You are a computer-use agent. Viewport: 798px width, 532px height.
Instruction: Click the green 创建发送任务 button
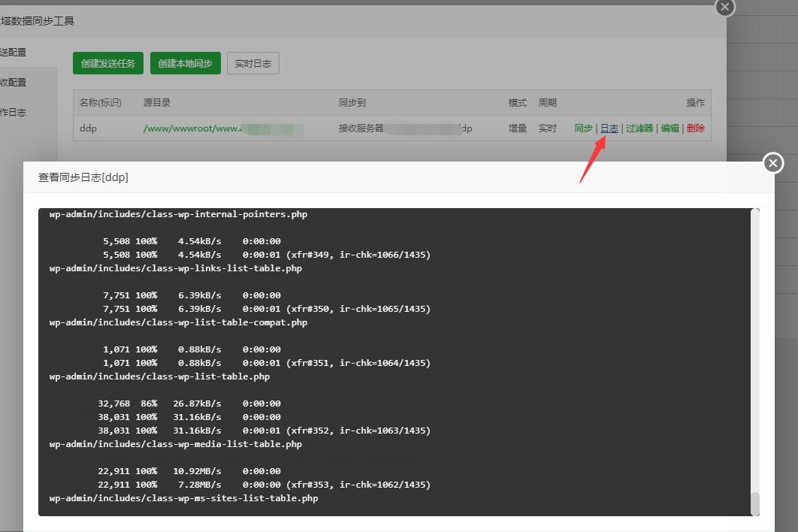(108, 63)
